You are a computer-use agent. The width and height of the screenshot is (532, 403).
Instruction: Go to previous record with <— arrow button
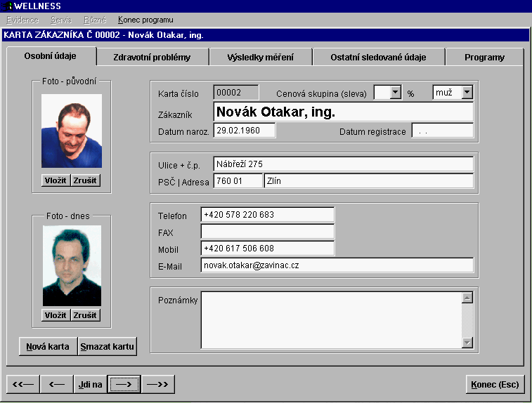pos(57,384)
